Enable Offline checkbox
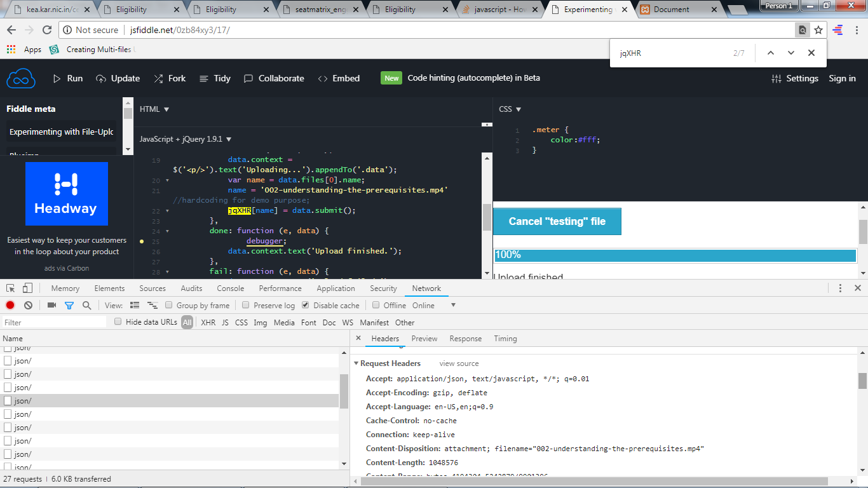This screenshot has height=488, width=868. [x=376, y=306]
